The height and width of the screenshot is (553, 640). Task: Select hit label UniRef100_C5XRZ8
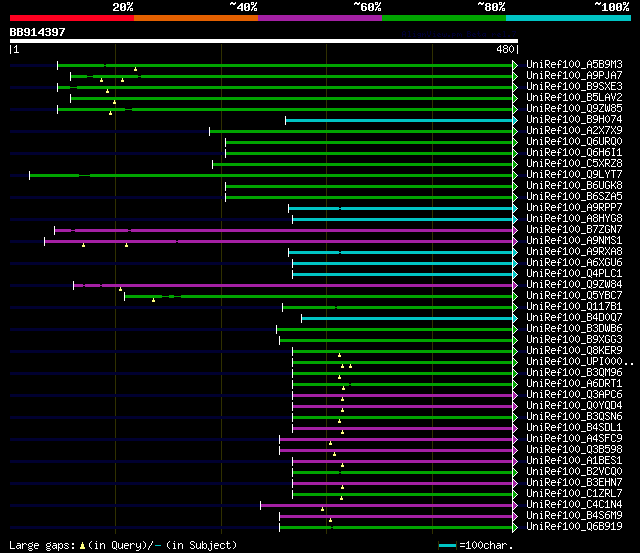[574, 164]
